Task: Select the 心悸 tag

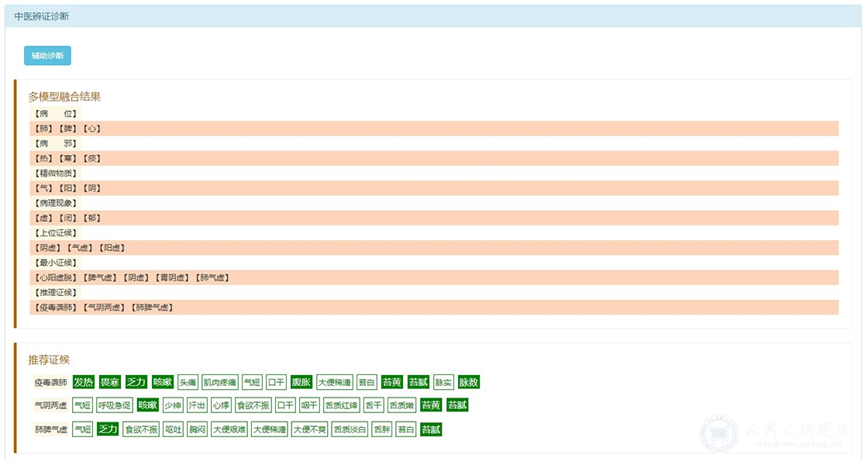Action: tap(221, 405)
